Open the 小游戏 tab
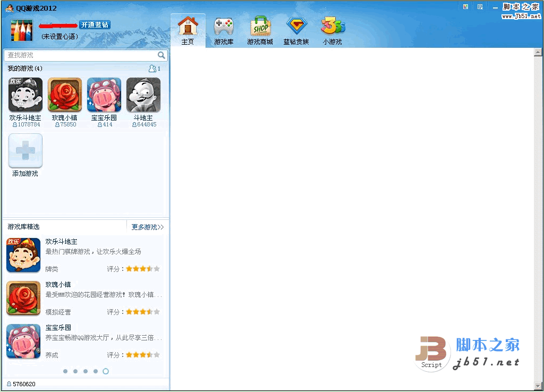The height and width of the screenshot is (392, 544). click(x=333, y=31)
